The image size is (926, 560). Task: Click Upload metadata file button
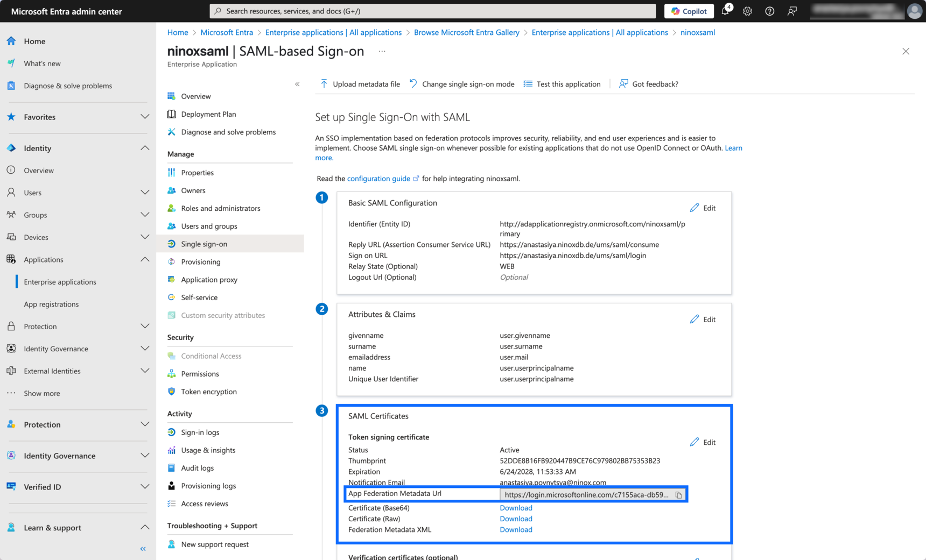tap(360, 84)
